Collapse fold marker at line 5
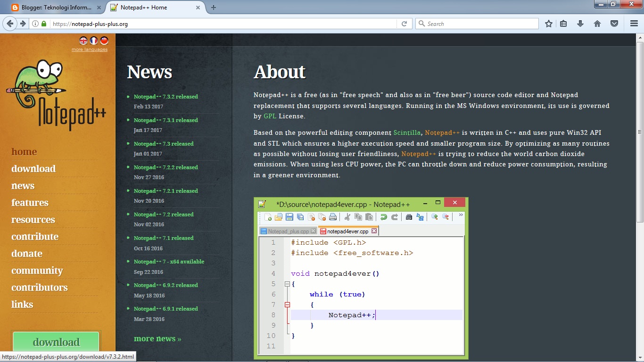This screenshot has width=644, height=362. (x=287, y=284)
